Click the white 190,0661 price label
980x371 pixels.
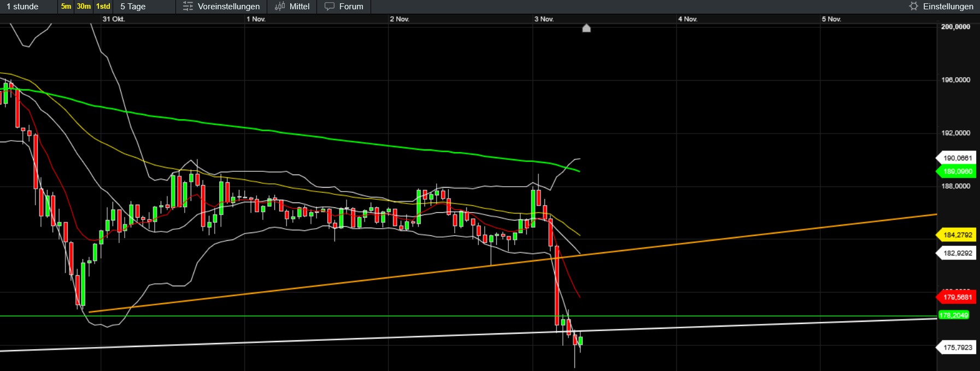point(957,158)
